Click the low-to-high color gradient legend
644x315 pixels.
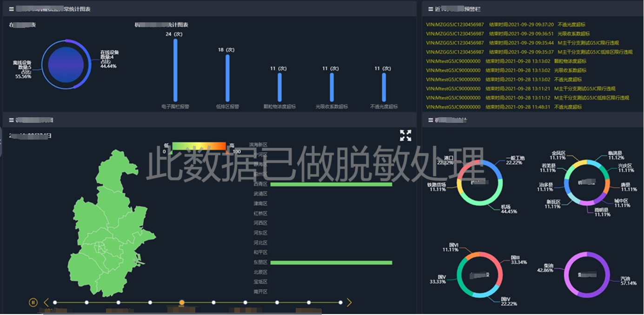click(199, 146)
